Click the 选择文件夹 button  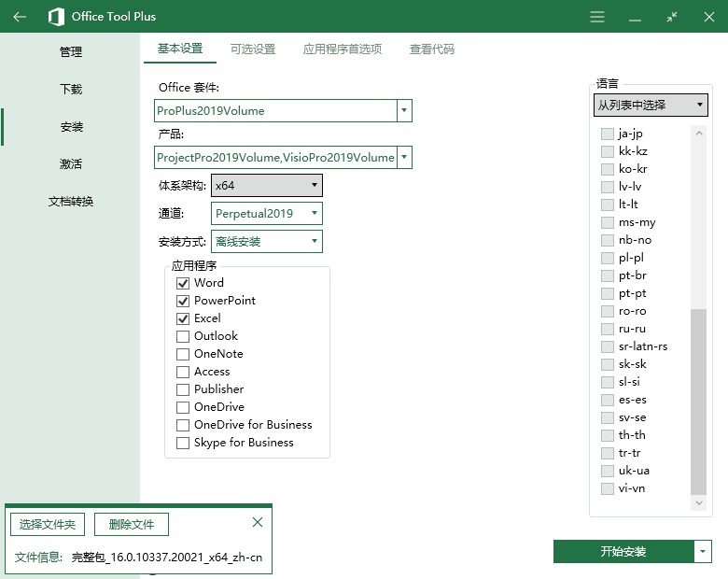pos(48,524)
